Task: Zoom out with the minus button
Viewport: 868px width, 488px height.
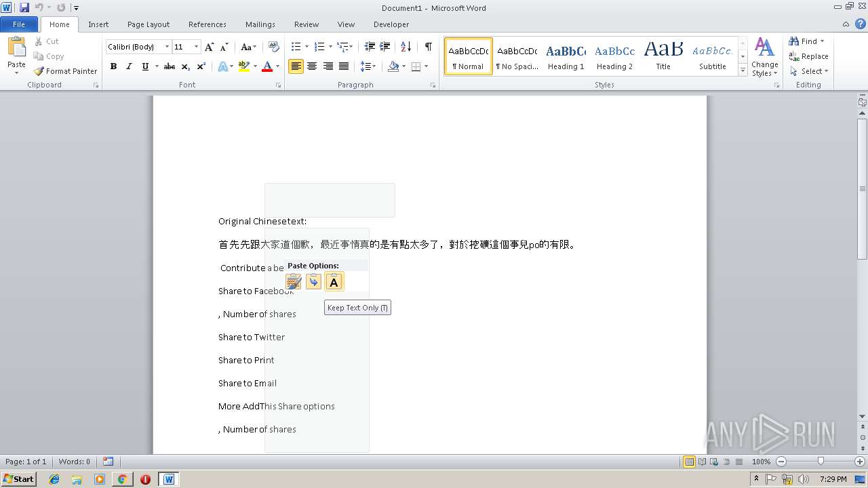Action: point(781,462)
